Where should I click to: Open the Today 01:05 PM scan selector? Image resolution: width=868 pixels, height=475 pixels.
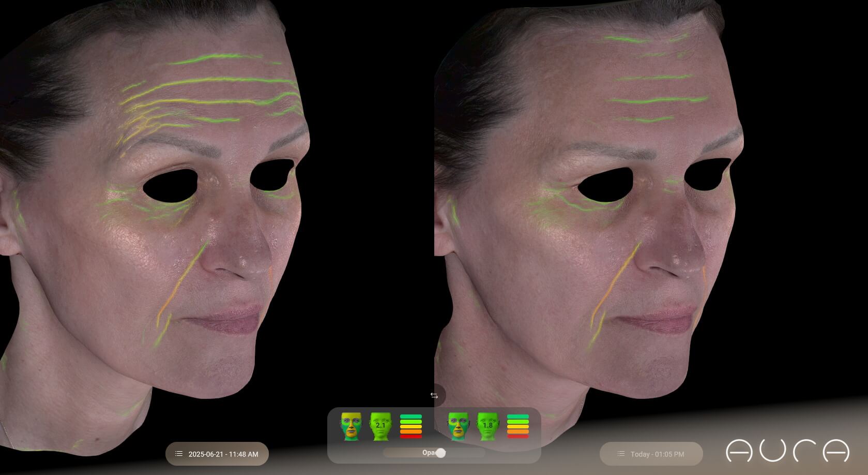click(651, 454)
